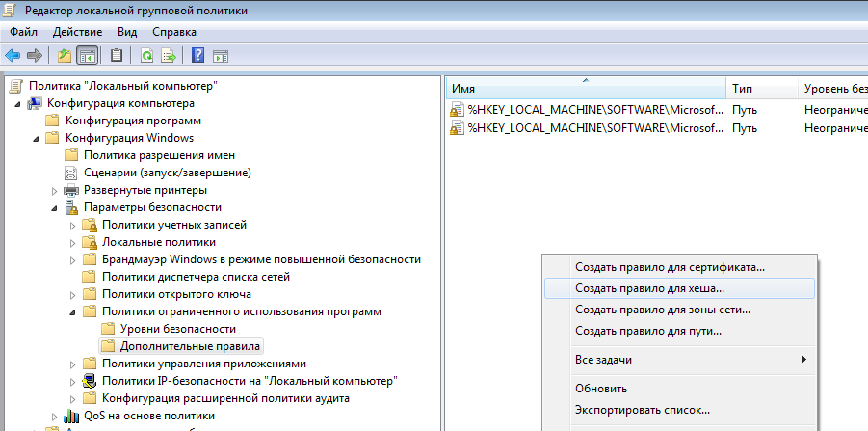Collapse Политики ограниченного использования программ node
Viewport: 868px width, 431px height.
click(x=73, y=311)
